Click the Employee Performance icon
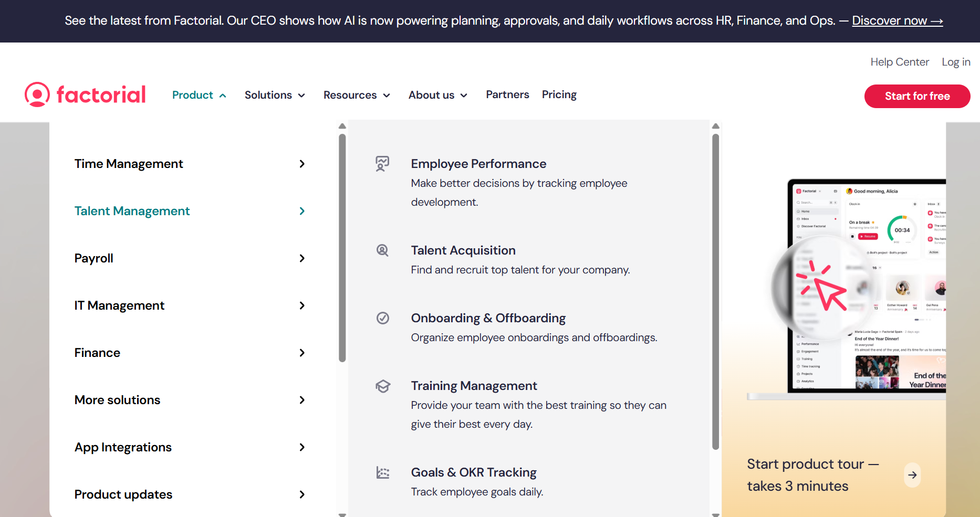The height and width of the screenshot is (517, 980). (382, 164)
